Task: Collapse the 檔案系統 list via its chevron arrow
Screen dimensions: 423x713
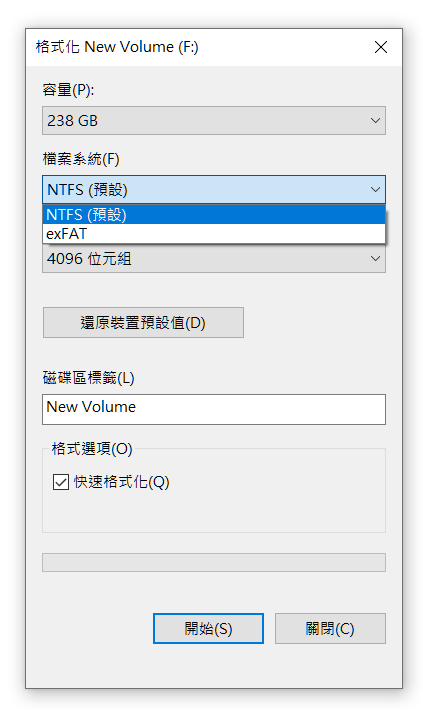Action: 375,189
